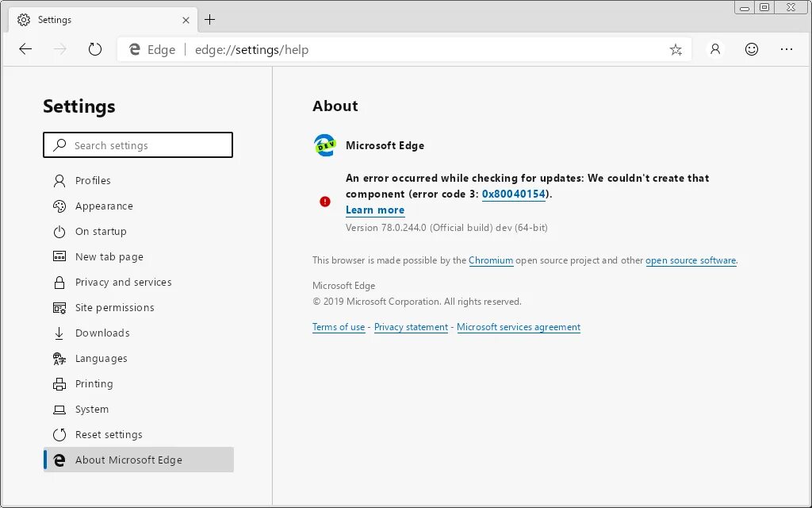Screen dimensions: 812x508
Task: Open On startup settings
Action: tap(138, 231)
